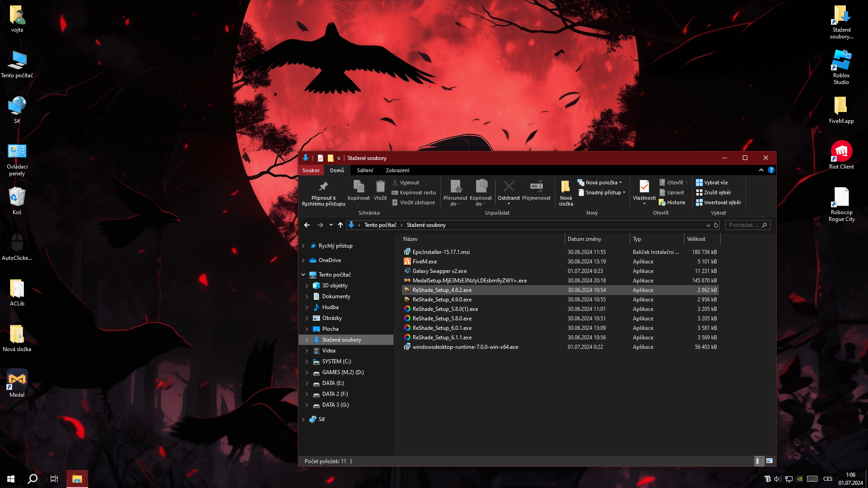The image size is (868, 488).
Task: Switch to Zobrazení ribbon tab
Action: click(397, 170)
